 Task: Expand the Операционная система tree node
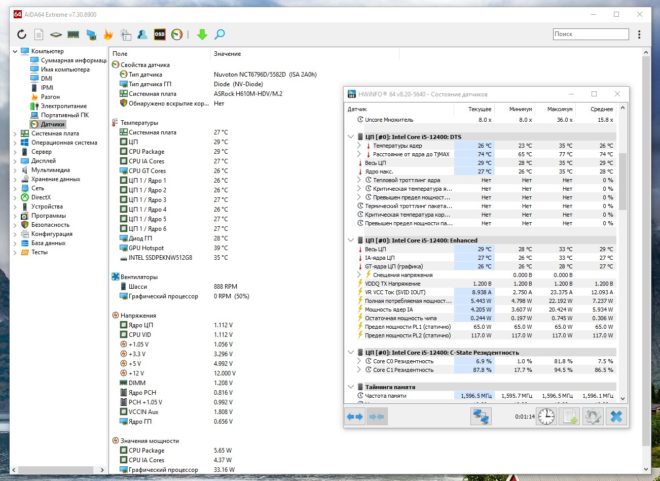tap(15, 143)
